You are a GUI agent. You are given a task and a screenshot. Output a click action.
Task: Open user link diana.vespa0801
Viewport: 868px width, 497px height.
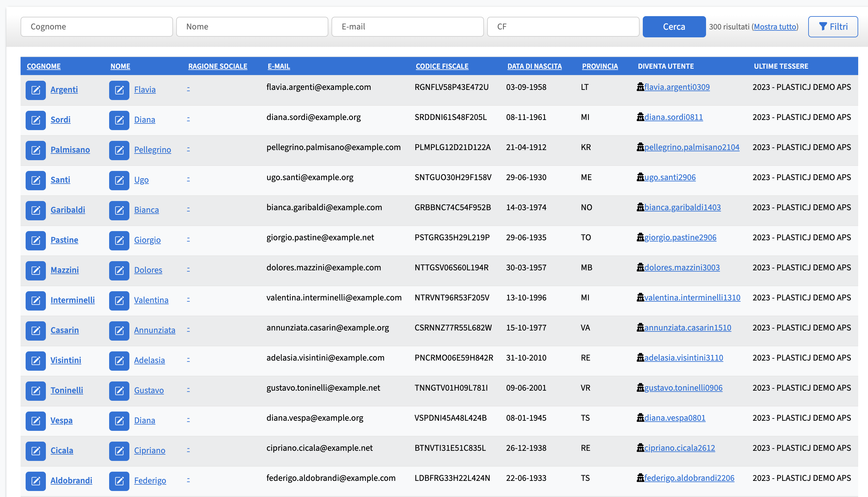675,418
